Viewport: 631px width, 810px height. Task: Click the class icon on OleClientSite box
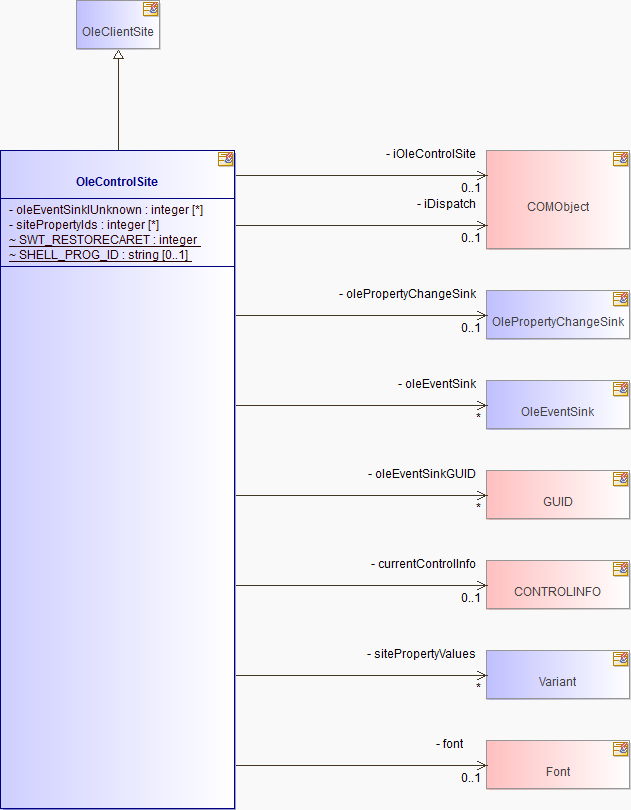tap(150, 9)
